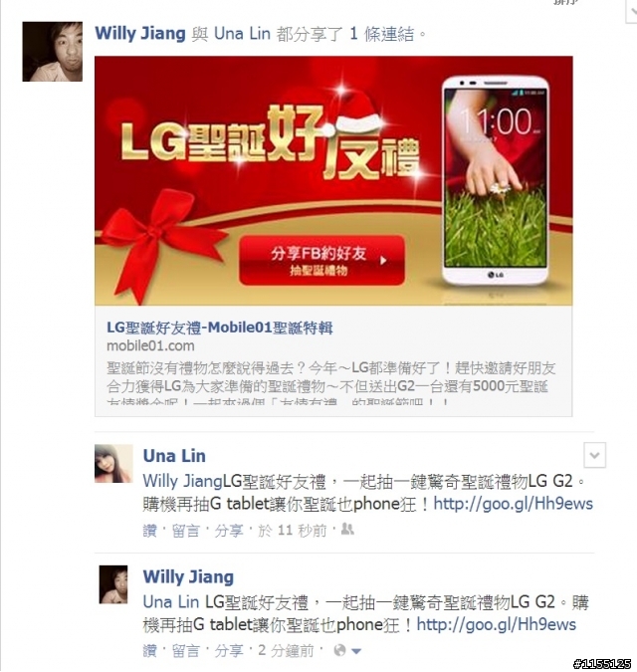Click the mobile01.com domain text

pos(150,345)
